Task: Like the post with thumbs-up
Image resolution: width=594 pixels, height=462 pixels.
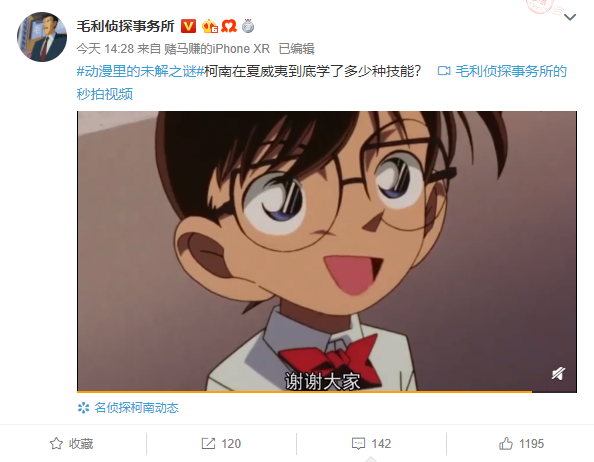Action: (x=521, y=443)
